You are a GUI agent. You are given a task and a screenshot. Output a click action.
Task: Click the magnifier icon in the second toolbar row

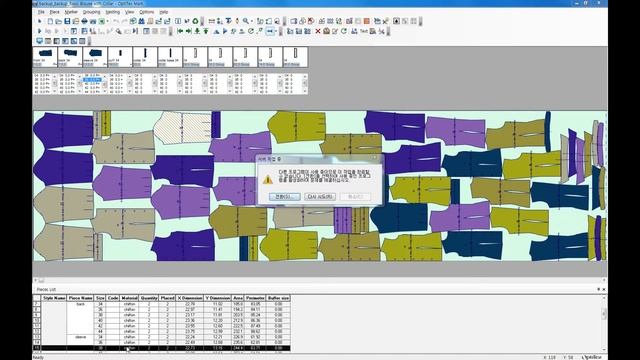coord(119,31)
